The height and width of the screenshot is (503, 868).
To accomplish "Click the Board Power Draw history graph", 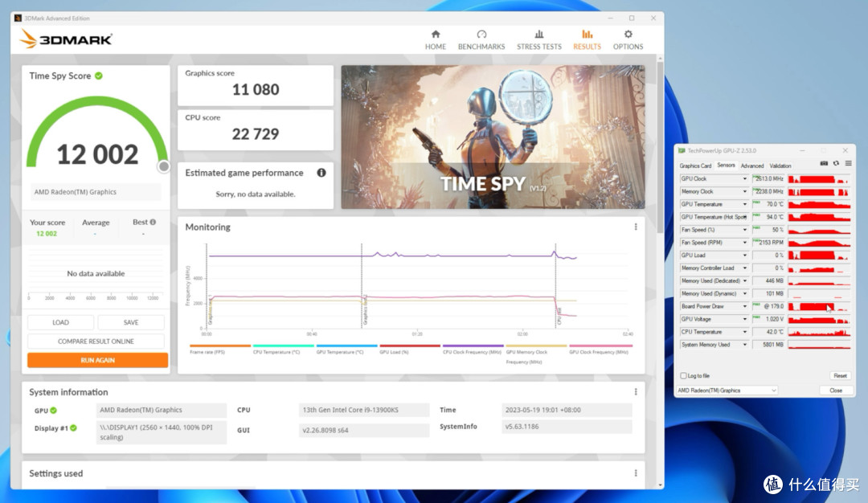I will tap(819, 306).
